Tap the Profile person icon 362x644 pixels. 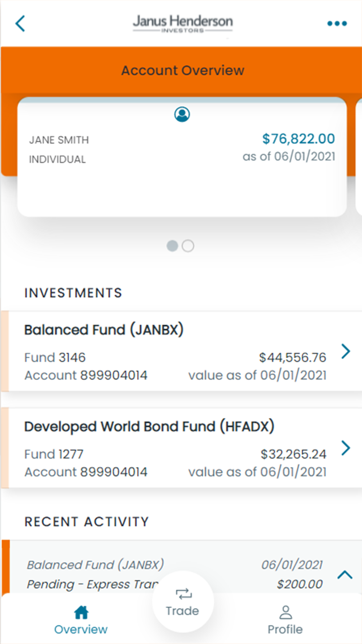tap(285, 612)
